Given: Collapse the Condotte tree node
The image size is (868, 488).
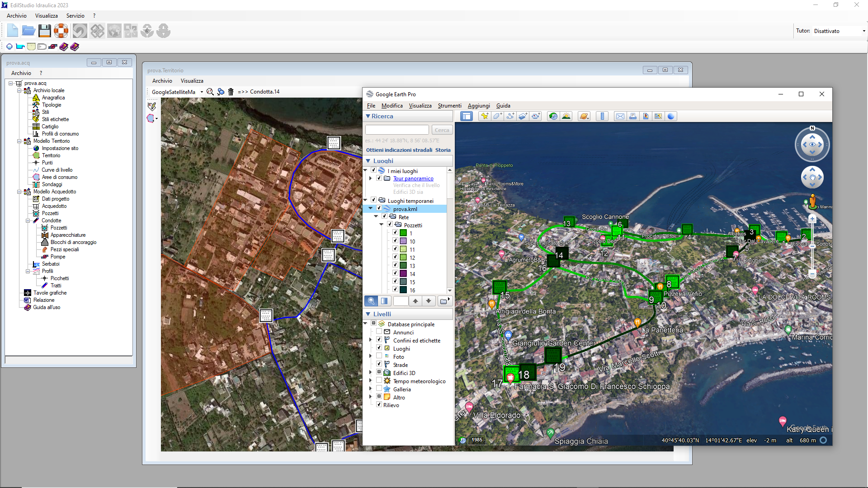Looking at the screenshot, I should click(x=28, y=221).
